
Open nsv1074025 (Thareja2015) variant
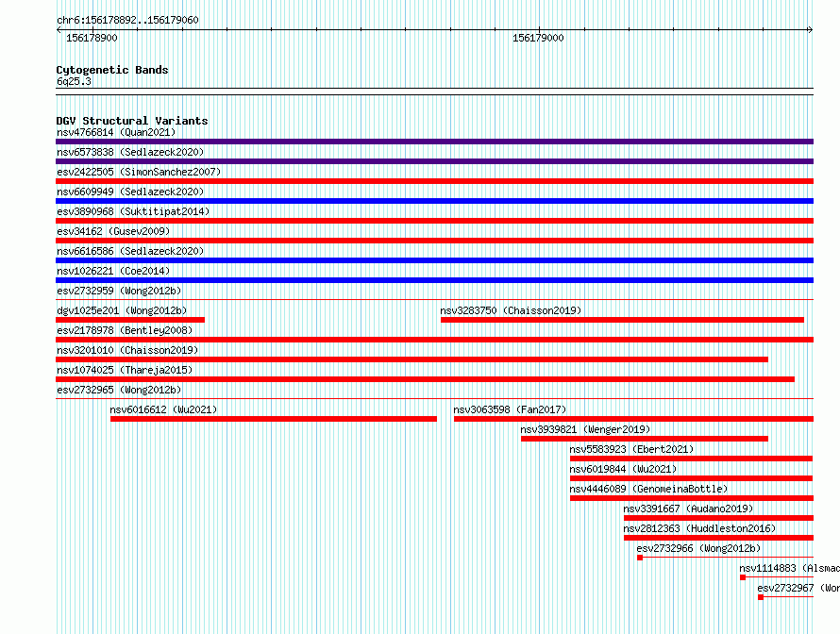(x=125, y=370)
